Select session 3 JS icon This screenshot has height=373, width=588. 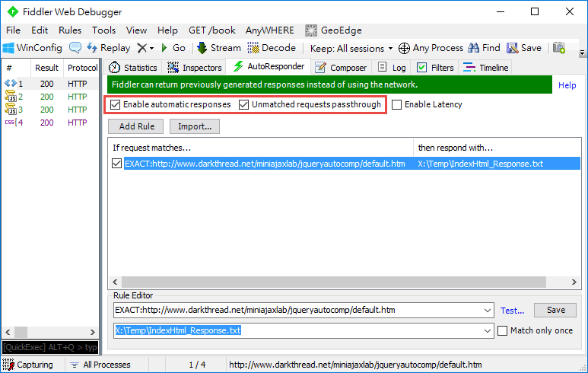tap(11, 109)
